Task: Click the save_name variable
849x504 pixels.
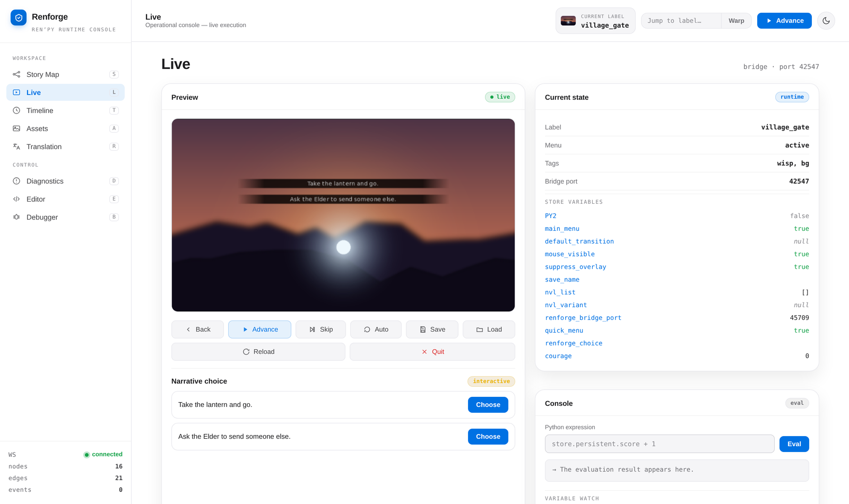Action: click(562, 280)
